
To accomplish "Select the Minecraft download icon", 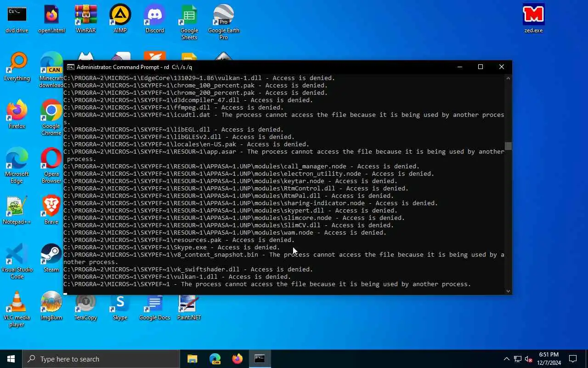I will pos(51,70).
